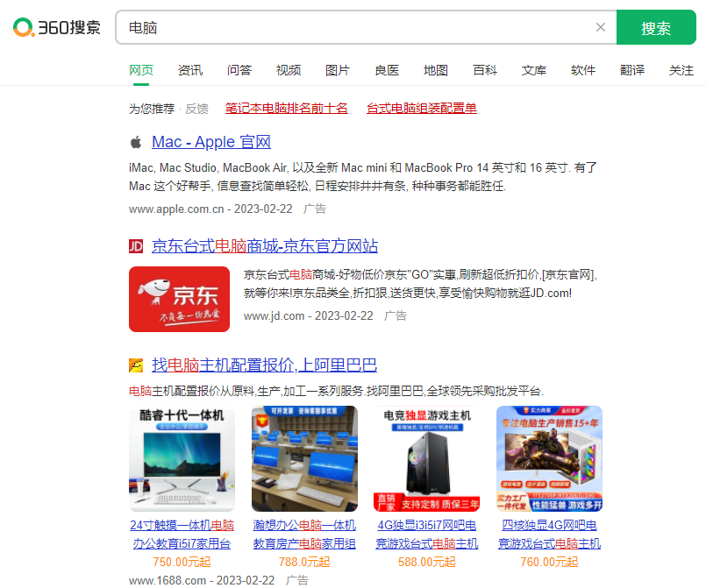Click the 笔记本电脑排名前十名 suggestion
This screenshot has height=588, width=706.
(286, 109)
